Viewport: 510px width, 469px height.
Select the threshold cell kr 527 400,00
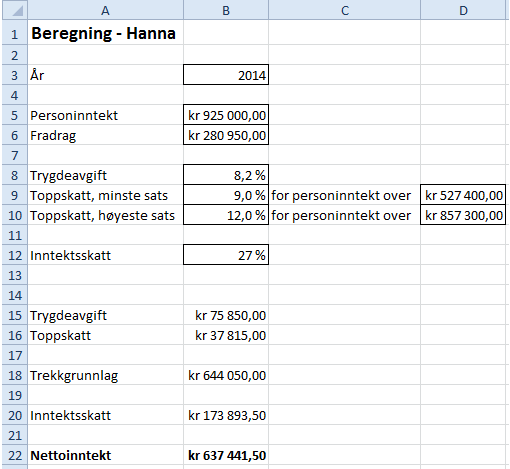pos(463,195)
